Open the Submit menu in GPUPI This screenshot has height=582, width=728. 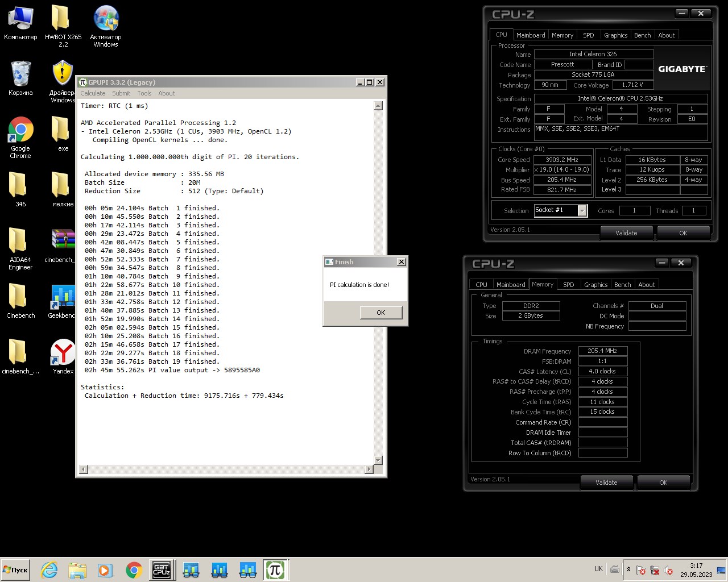(x=121, y=93)
